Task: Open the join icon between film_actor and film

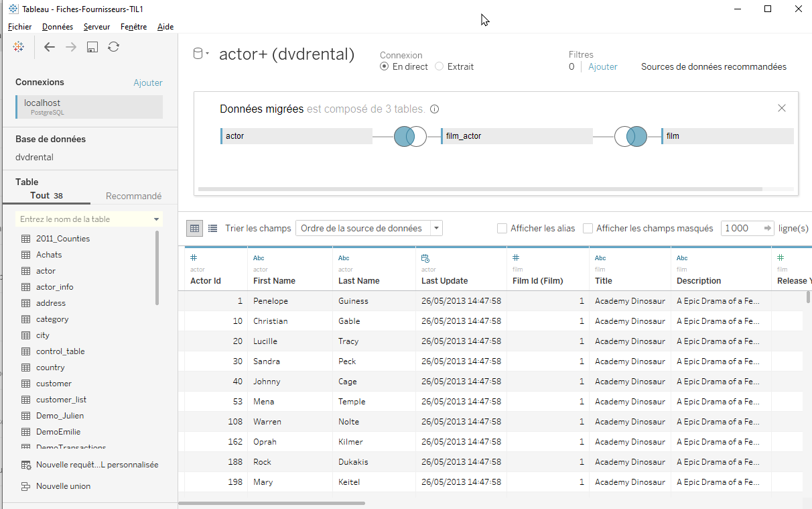Action: click(630, 136)
